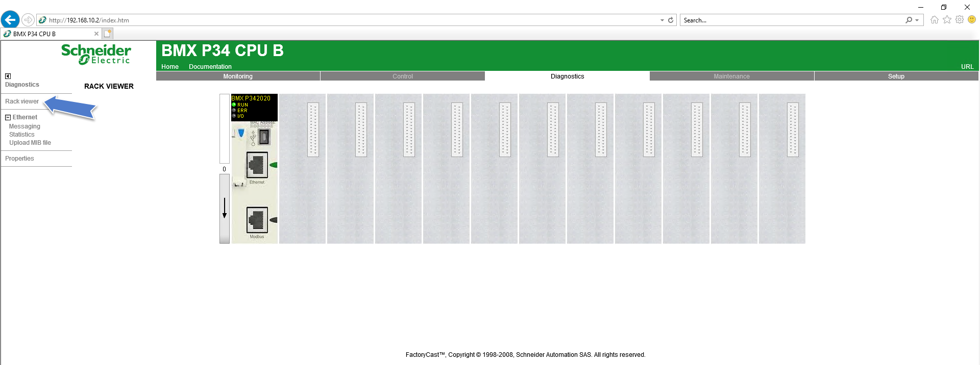Switch to the Control tab
Image resolution: width=980 pixels, height=365 pixels.
click(x=403, y=76)
